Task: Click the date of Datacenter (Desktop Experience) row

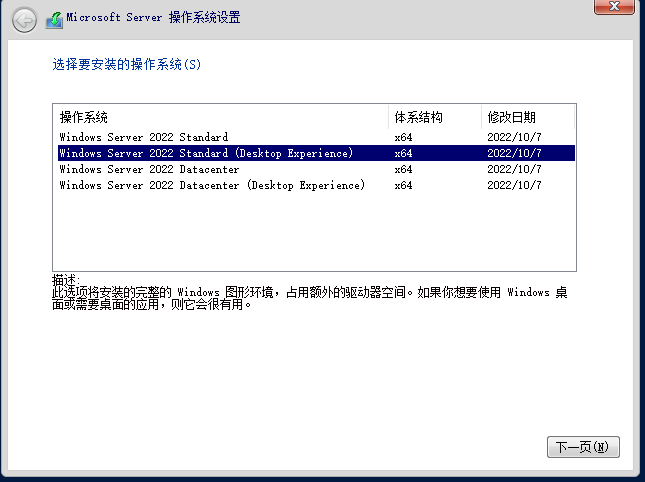Action: tap(514, 185)
